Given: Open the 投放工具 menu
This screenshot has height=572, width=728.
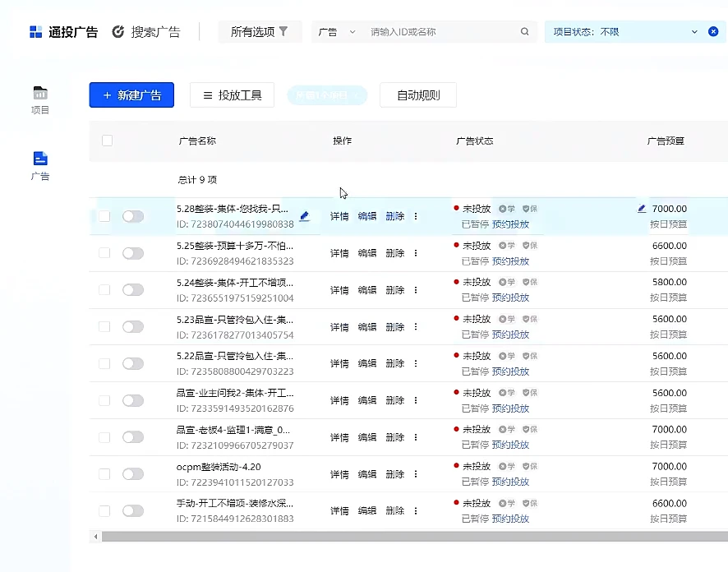Looking at the screenshot, I should [232, 95].
